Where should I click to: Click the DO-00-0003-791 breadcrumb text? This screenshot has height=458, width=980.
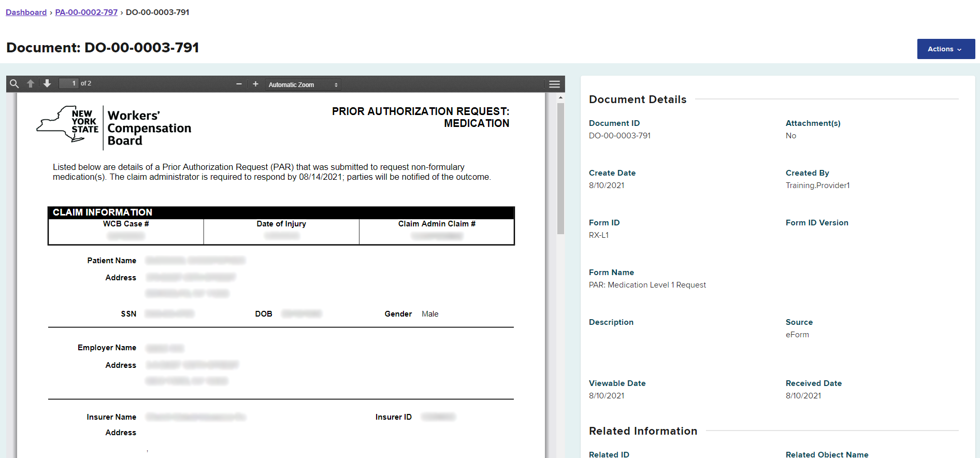click(157, 12)
